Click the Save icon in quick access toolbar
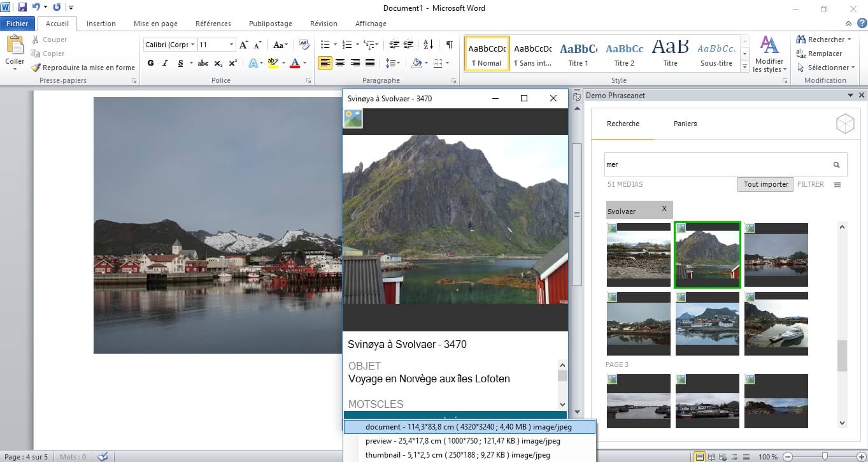The width and height of the screenshot is (868, 462). [x=22, y=7]
